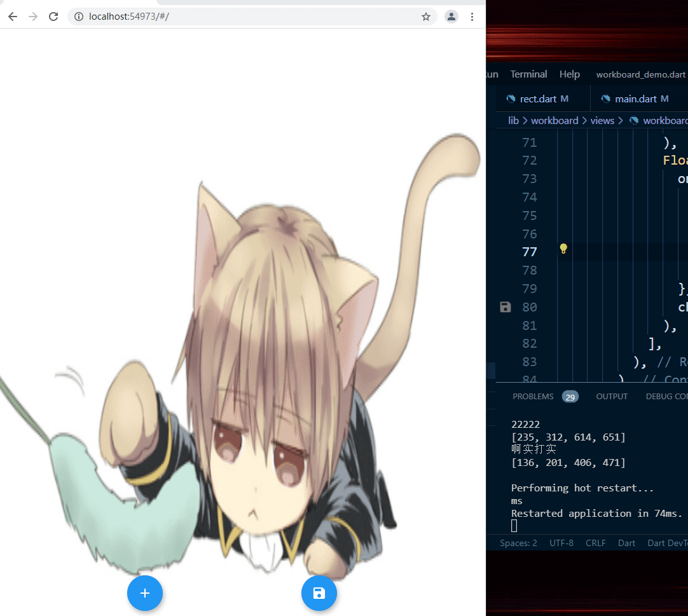Click the workboard_demo.dart window title
The height and width of the screenshot is (616, 688).
[640, 74]
